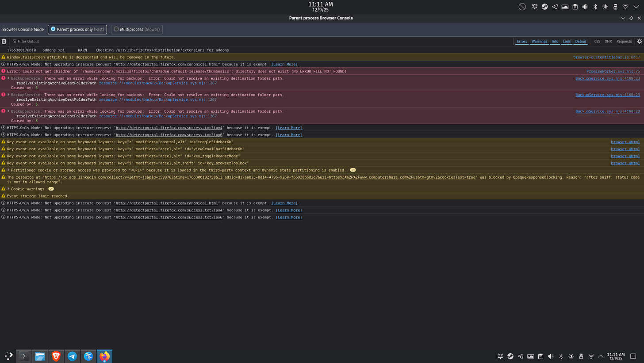
Task: Open browser-customtitlebar.js:68:7 source link
Action: [606, 57]
